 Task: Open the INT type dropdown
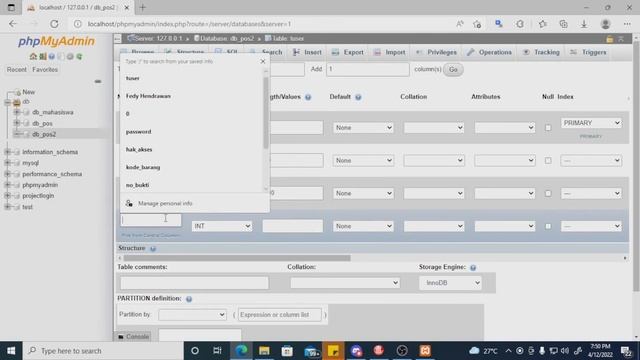click(222, 226)
